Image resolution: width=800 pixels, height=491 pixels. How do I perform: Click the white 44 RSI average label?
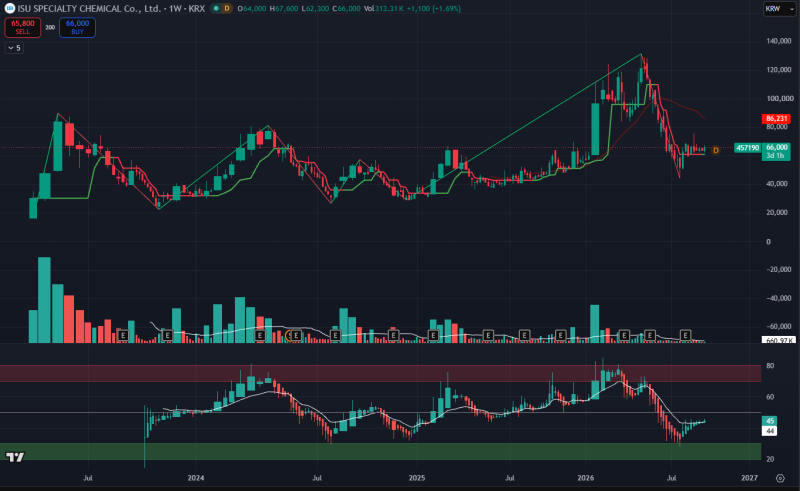pyautogui.click(x=769, y=431)
